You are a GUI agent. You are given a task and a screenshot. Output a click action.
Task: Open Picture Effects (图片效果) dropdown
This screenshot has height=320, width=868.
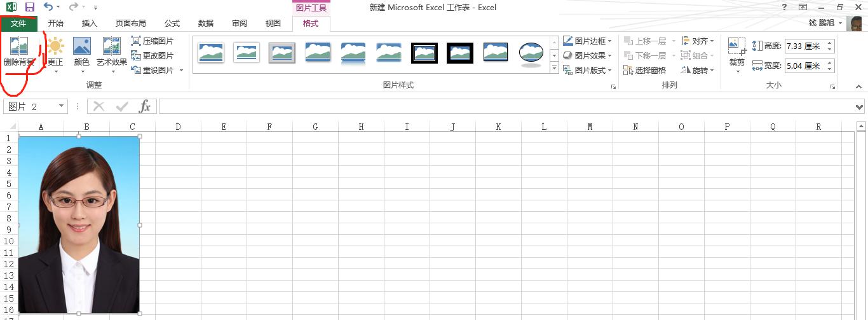coord(588,55)
